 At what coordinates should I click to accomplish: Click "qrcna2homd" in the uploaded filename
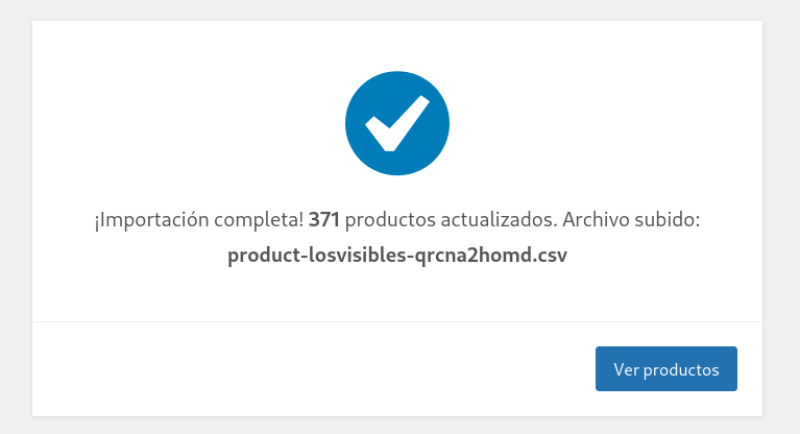(472, 255)
